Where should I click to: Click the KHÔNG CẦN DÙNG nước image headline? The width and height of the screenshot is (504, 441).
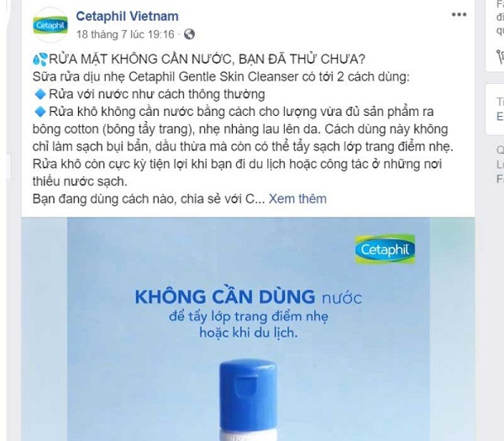coord(248,297)
